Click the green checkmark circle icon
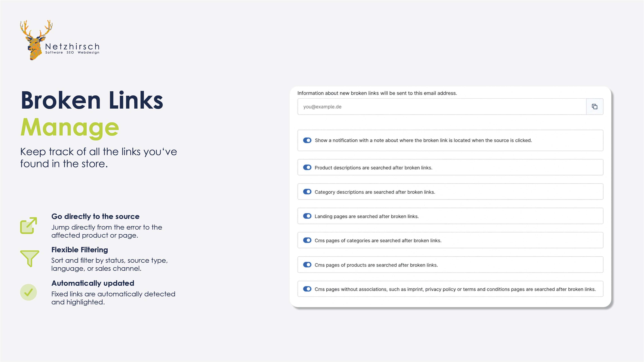The width and height of the screenshot is (644, 362). click(x=28, y=292)
